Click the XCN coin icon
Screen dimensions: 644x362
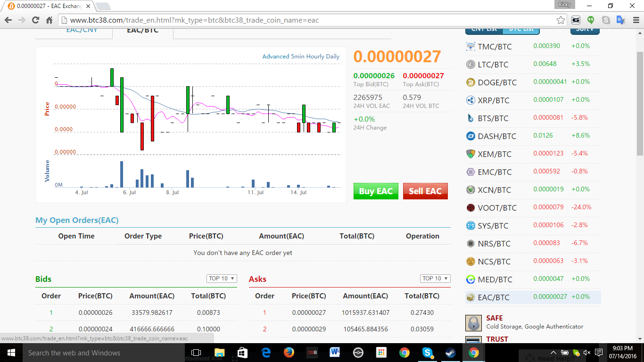point(470,189)
